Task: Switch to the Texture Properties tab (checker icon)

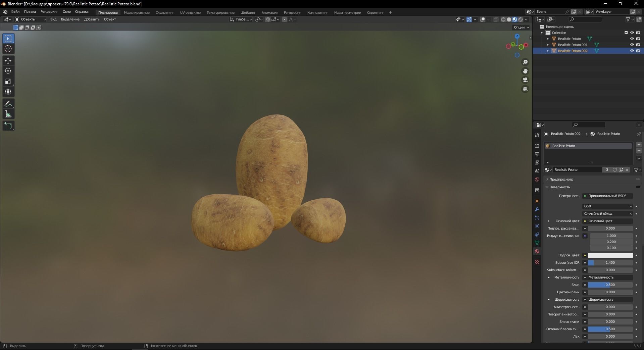Action: [537, 262]
